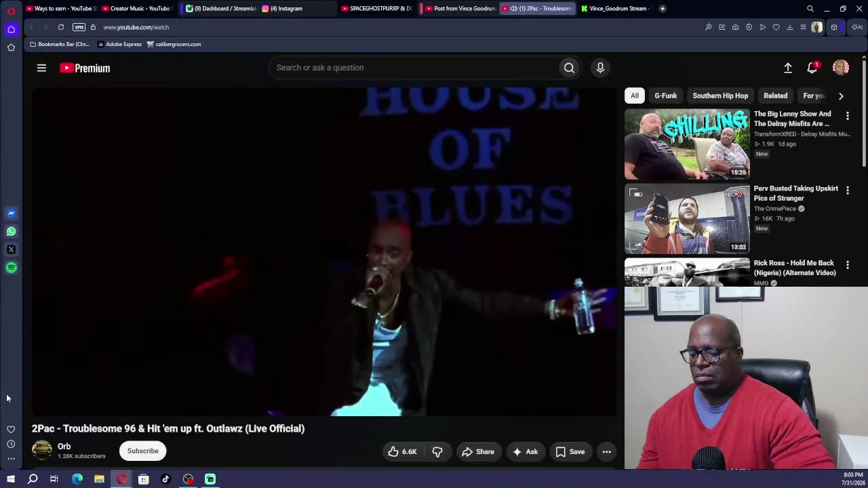Subscribe to the Orb channel

click(x=143, y=451)
